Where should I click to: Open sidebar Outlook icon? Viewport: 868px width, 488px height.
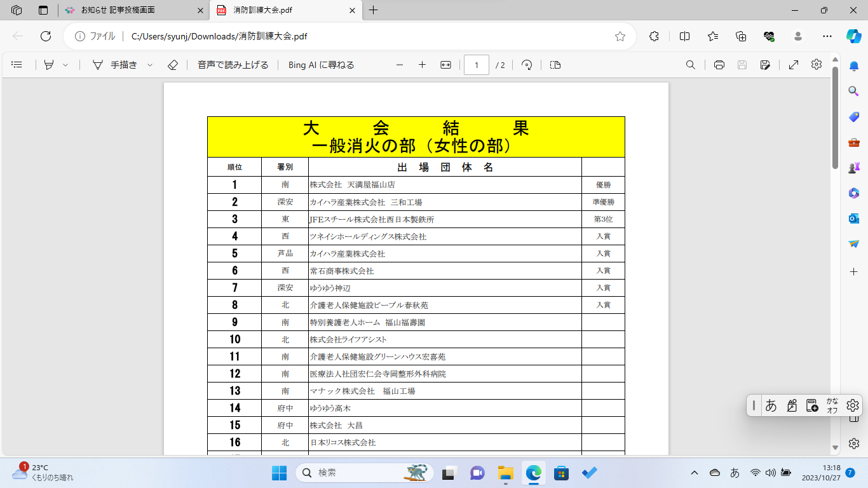[x=854, y=219]
